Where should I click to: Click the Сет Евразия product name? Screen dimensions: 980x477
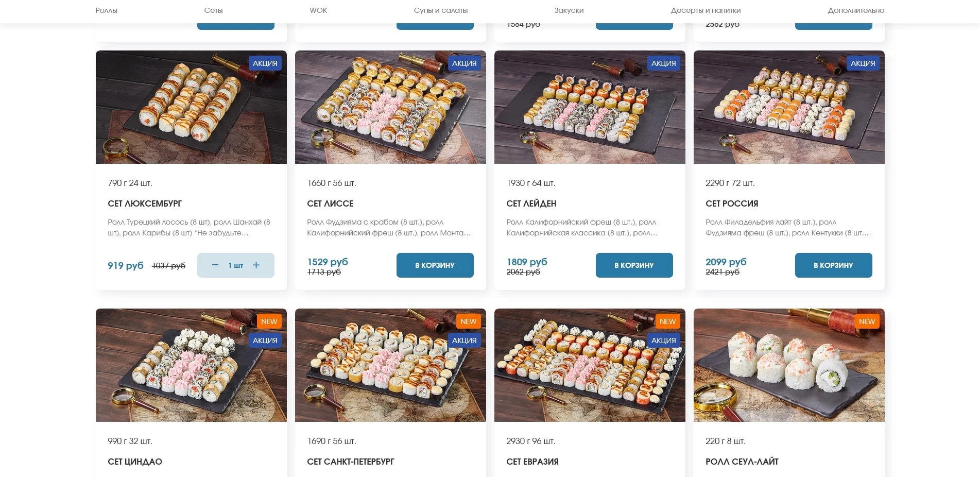coord(532,462)
